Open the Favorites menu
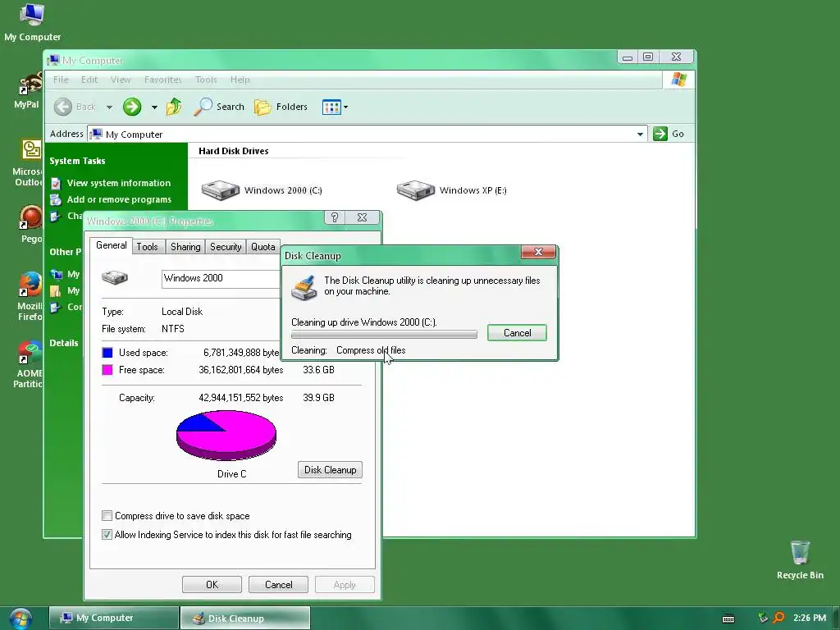 pyautogui.click(x=163, y=80)
